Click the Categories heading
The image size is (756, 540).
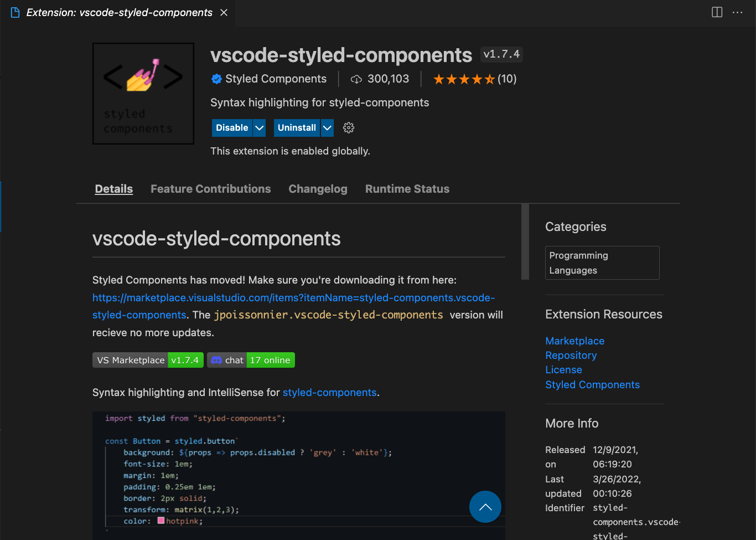click(x=576, y=227)
